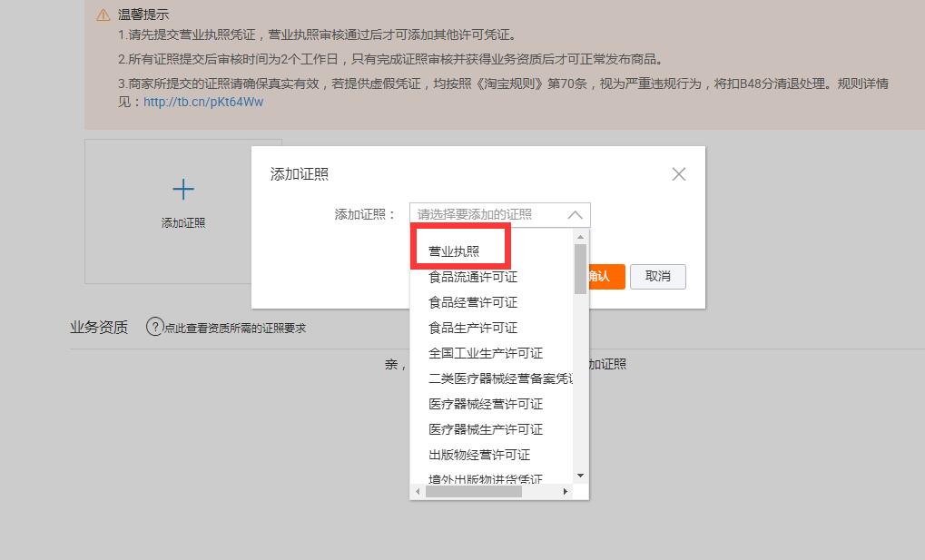Click the plus icon to add a new certificate
Screen dimensions: 925x560
182,189
